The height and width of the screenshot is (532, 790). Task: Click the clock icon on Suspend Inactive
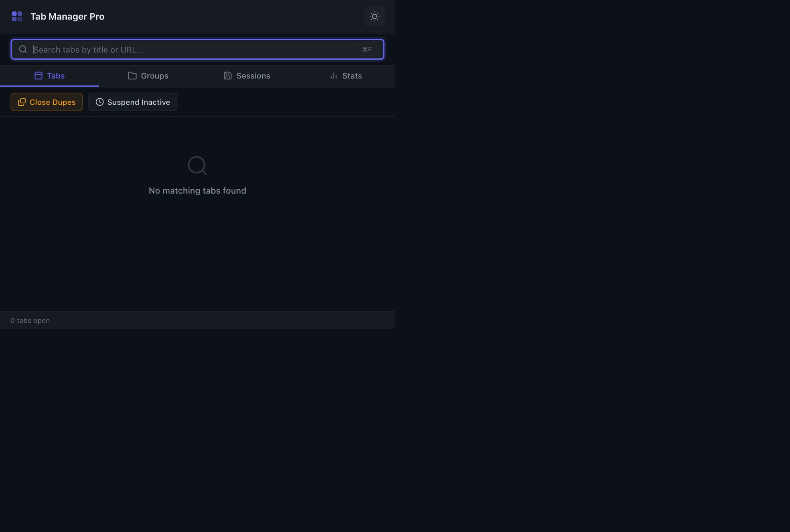(100, 102)
